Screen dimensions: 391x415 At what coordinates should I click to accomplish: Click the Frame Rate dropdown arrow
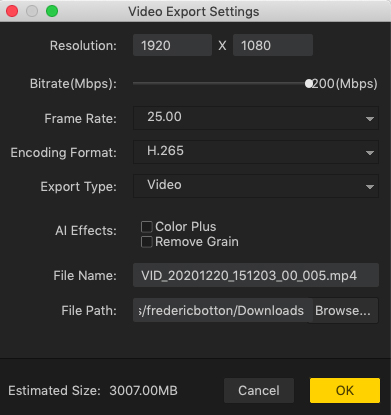pyautogui.click(x=369, y=119)
